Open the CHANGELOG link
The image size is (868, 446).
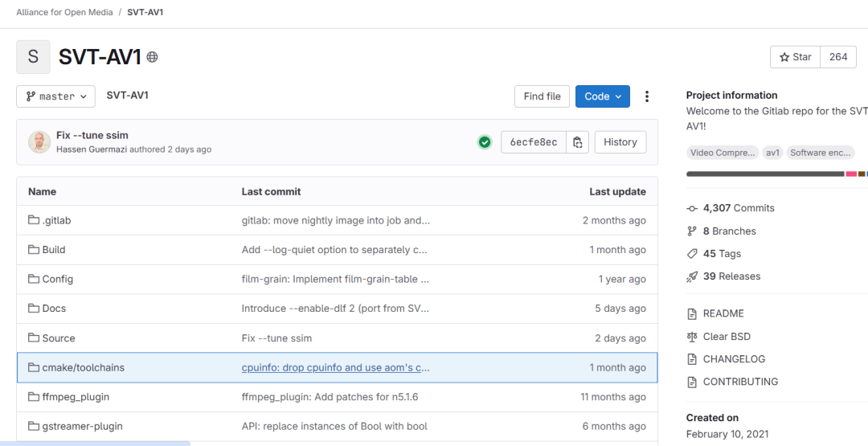click(734, 359)
